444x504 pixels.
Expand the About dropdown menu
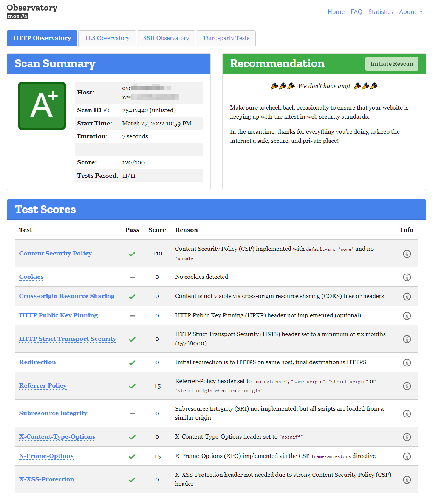coord(411,12)
